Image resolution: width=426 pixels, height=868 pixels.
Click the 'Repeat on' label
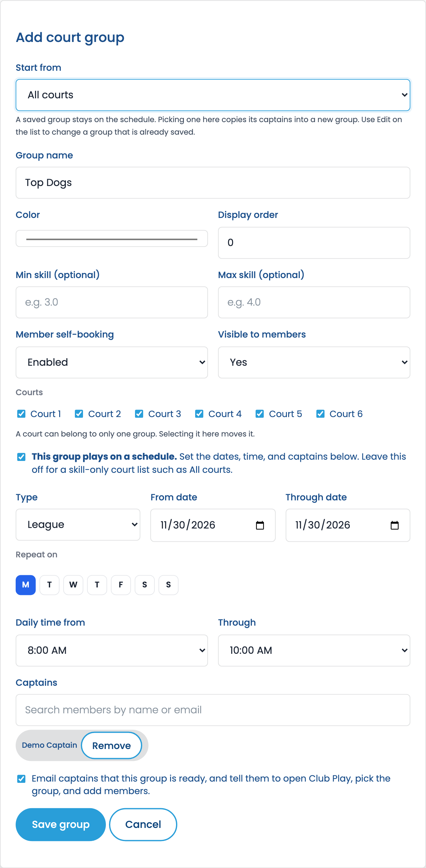(x=36, y=555)
